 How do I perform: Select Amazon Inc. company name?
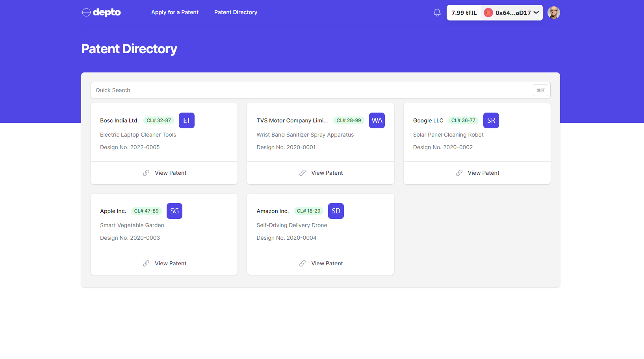[273, 211]
